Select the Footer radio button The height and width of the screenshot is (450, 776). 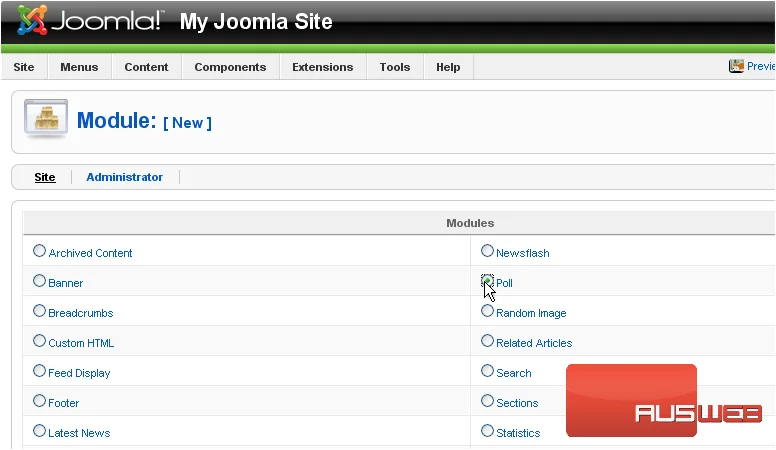pos(40,401)
